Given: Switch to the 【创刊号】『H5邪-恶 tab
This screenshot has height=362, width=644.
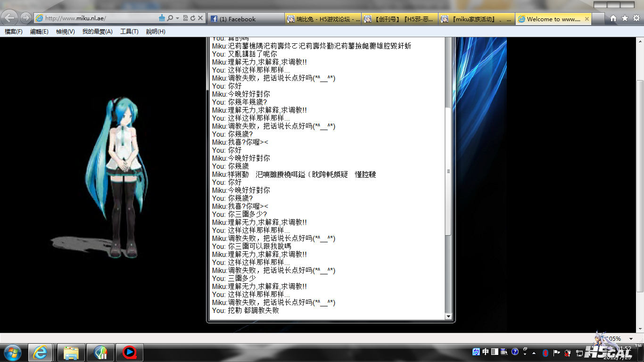Looking at the screenshot, I should (400, 19).
